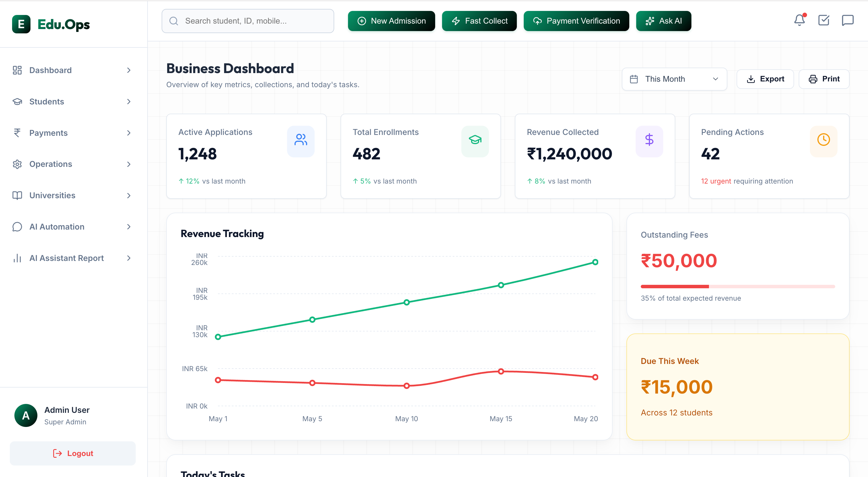Click the "Super Admin" role label
The height and width of the screenshot is (477, 868).
65,422
